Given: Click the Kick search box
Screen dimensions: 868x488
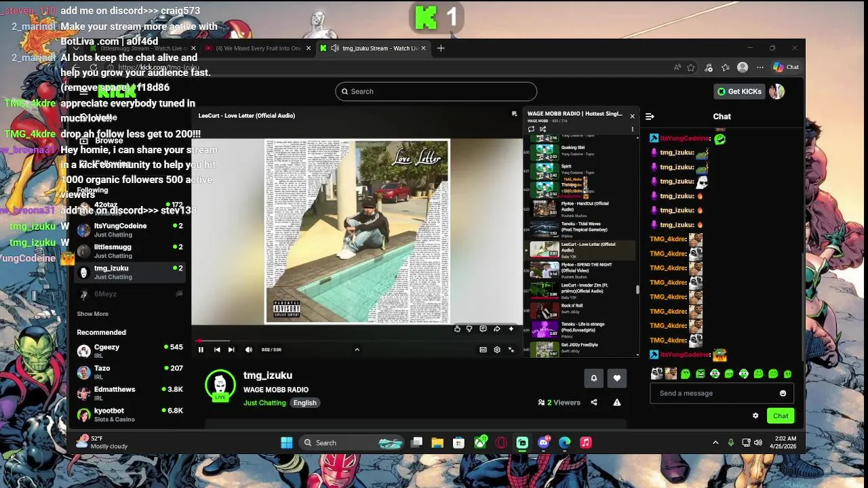Looking at the screenshot, I should pos(436,91).
